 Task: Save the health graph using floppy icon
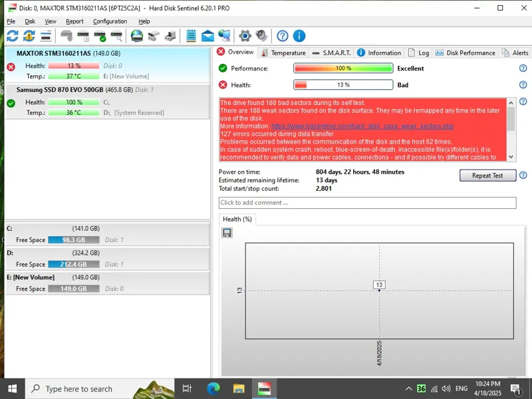(x=227, y=233)
